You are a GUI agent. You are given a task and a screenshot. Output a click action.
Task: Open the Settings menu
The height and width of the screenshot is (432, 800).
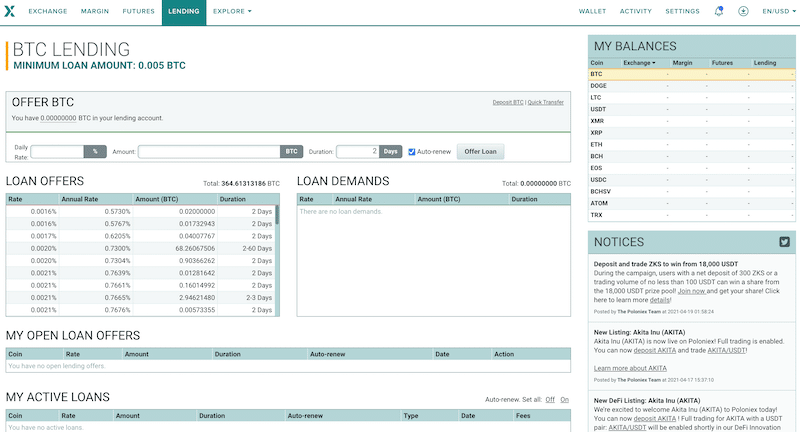[683, 11]
